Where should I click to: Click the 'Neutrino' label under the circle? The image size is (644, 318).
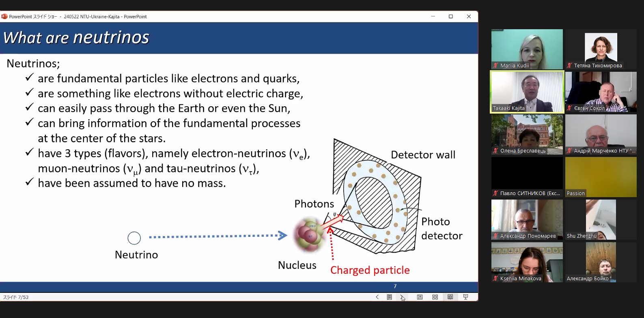136,255
